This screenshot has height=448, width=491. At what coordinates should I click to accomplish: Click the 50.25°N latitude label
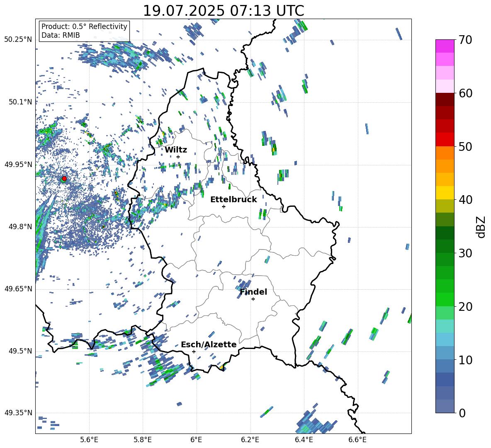click(x=18, y=40)
